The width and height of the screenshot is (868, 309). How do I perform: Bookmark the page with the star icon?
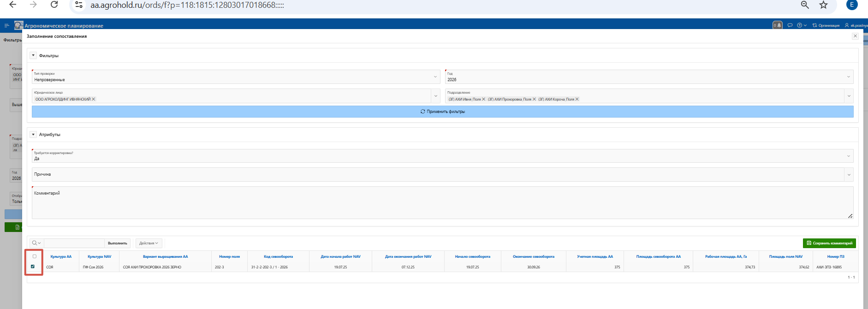pos(823,5)
